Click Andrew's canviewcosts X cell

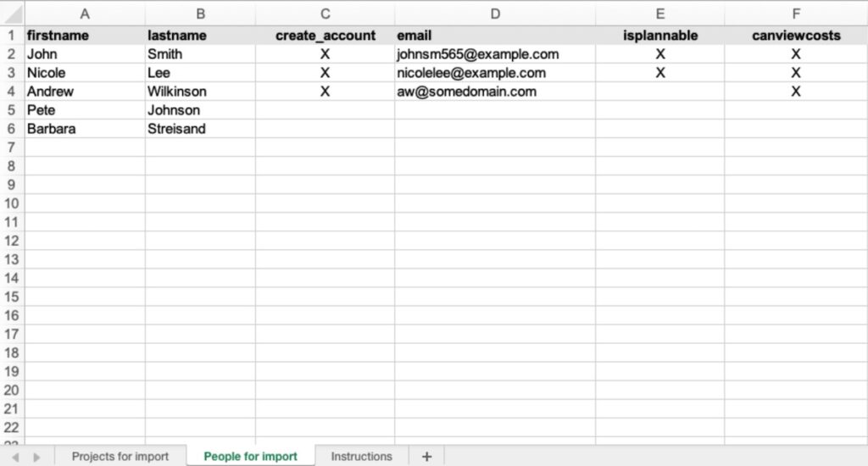[796, 92]
